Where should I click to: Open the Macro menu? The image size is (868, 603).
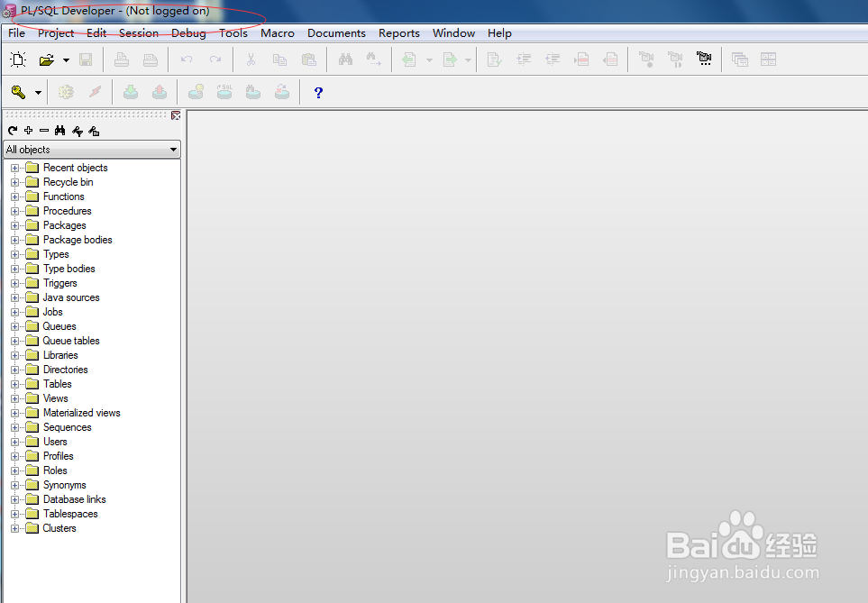coord(278,33)
